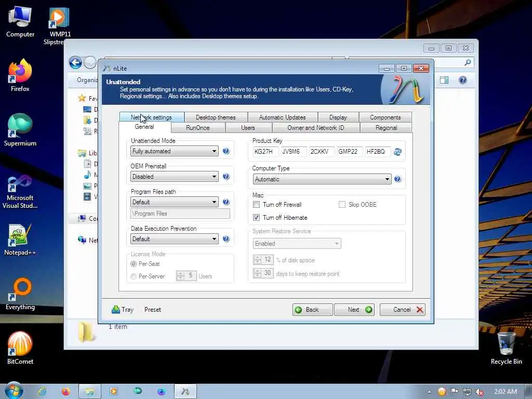Click Program Files path text field
Image resolution: width=532 pixels, height=399 pixels.
[x=180, y=214]
